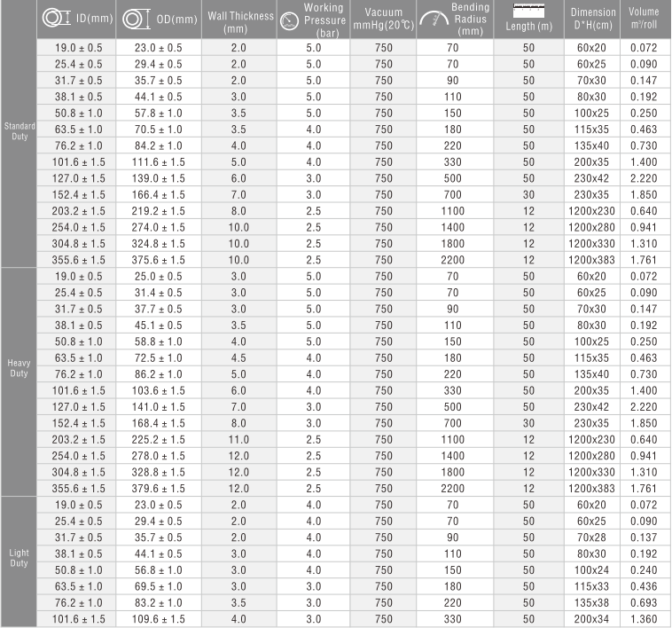The image size is (672, 628).
Task: Select dimension cell 200x34
Action: click(591, 619)
